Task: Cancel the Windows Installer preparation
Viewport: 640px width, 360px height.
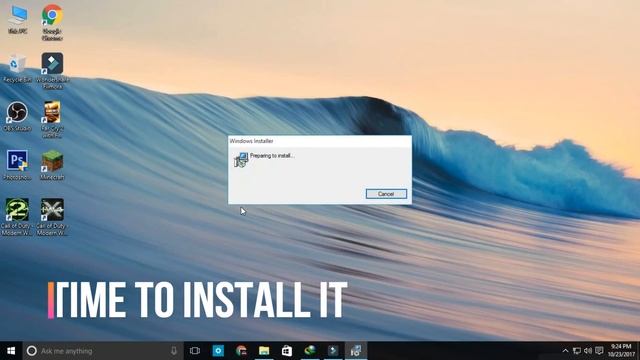Action: pyautogui.click(x=386, y=194)
